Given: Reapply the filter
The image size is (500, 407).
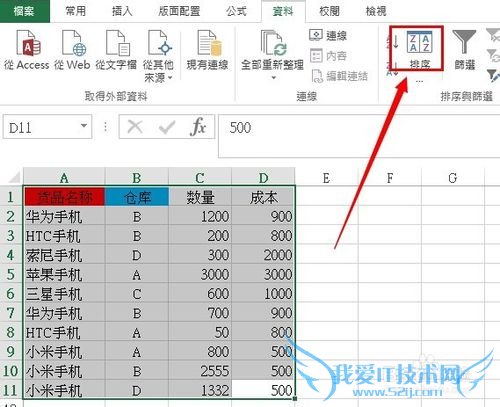Looking at the screenshot, I should (493, 55).
